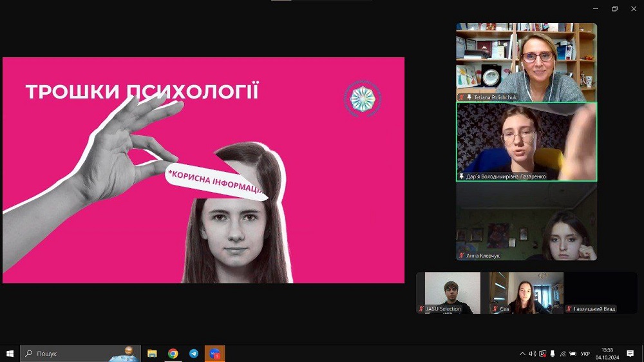This screenshot has height=362, width=644.
Task: Open the Windows Start menu
Action: (10, 354)
